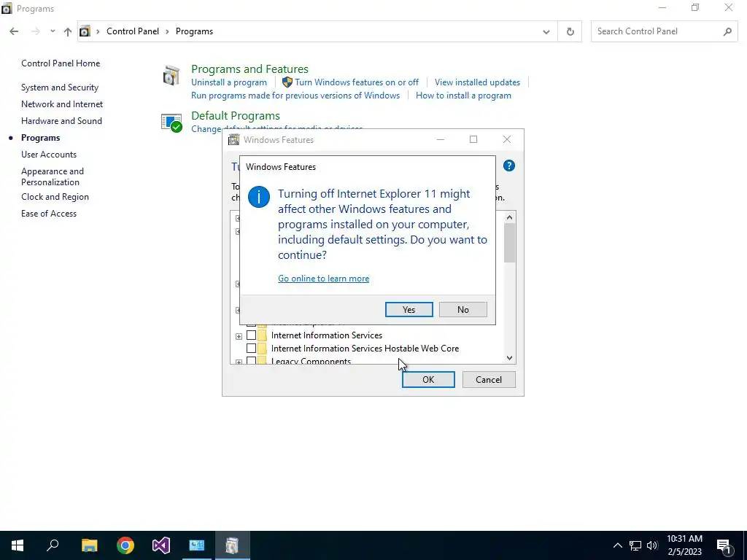Show hidden system tray icons
This screenshot has height=560, width=747.
[x=617, y=545]
